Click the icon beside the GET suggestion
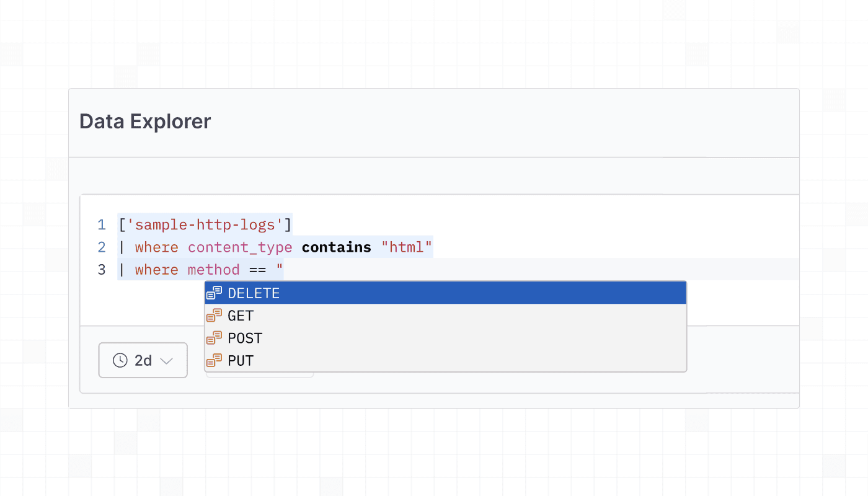The image size is (868, 496). (214, 316)
